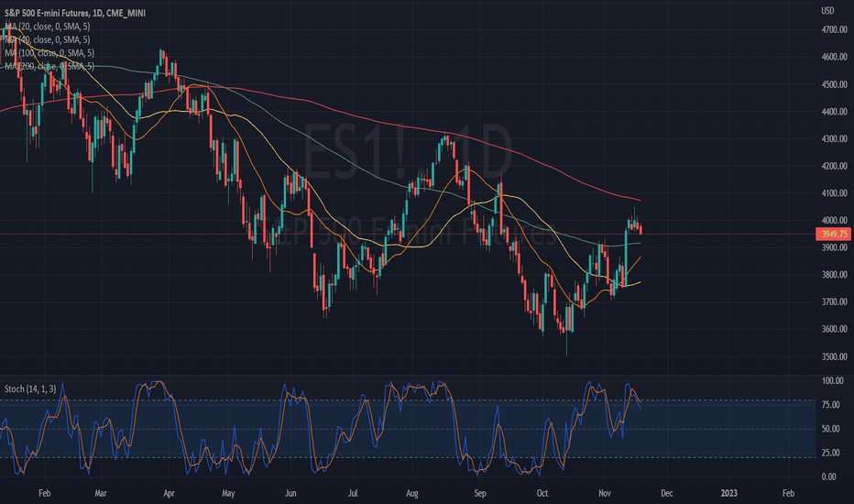The height and width of the screenshot is (504, 854).
Task: Click the Apr label on time axis
Action: (x=169, y=493)
